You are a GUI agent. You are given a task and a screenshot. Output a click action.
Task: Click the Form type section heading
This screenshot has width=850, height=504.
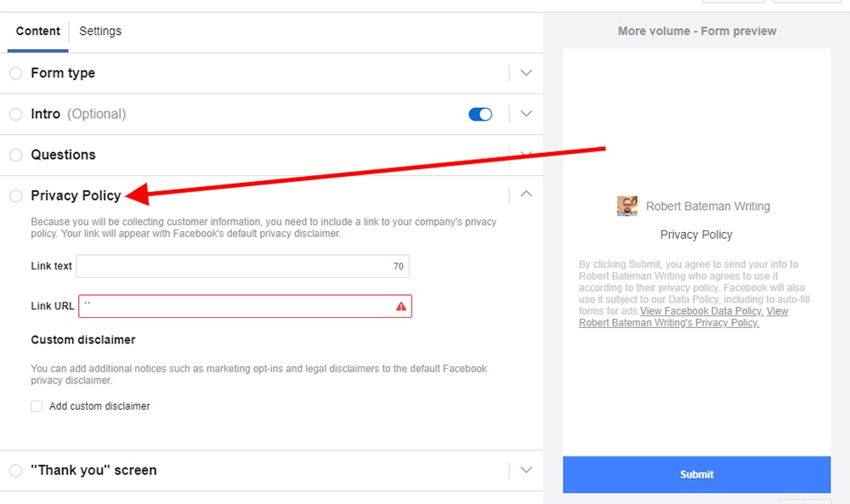[63, 73]
